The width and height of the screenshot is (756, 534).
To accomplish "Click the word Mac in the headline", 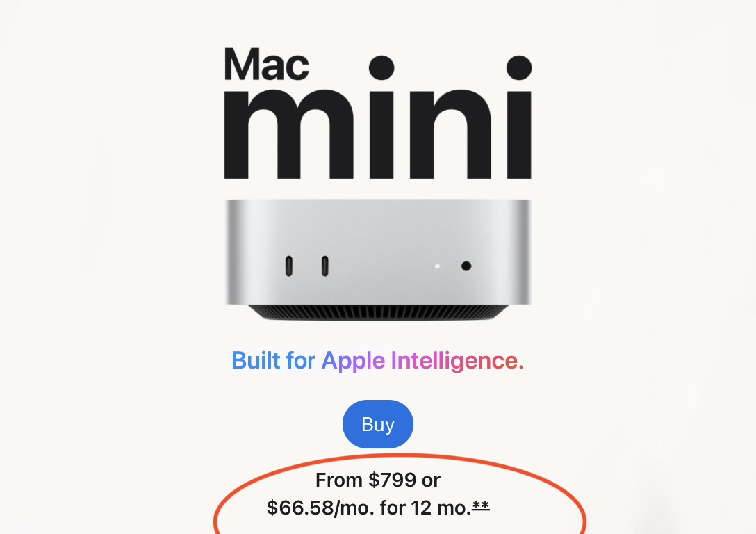I will tap(267, 64).
